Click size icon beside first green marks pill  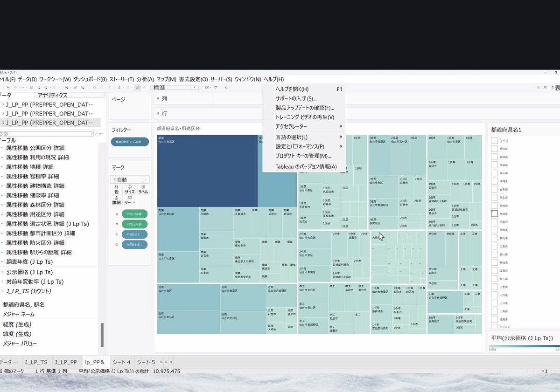(117, 214)
